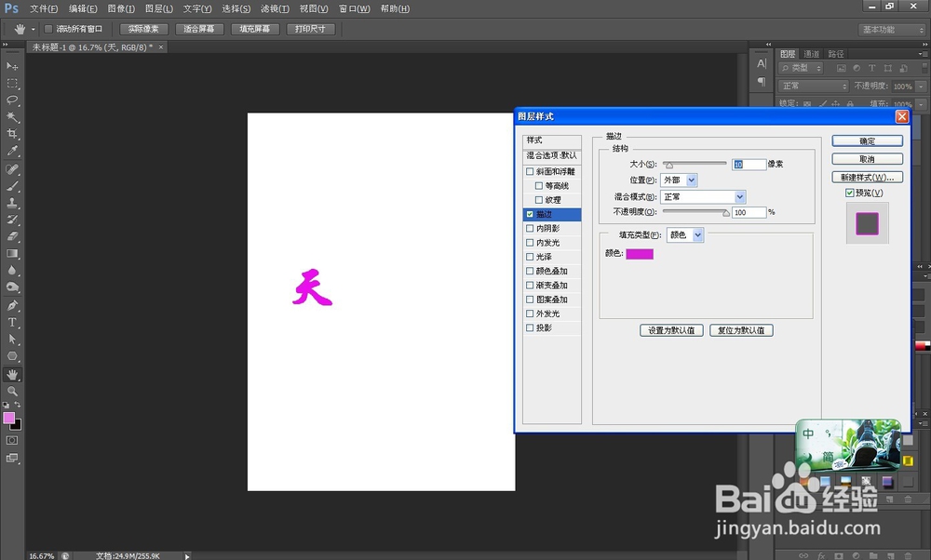Filter layers by pixel layers icon
931x560 pixels.
tap(842, 68)
